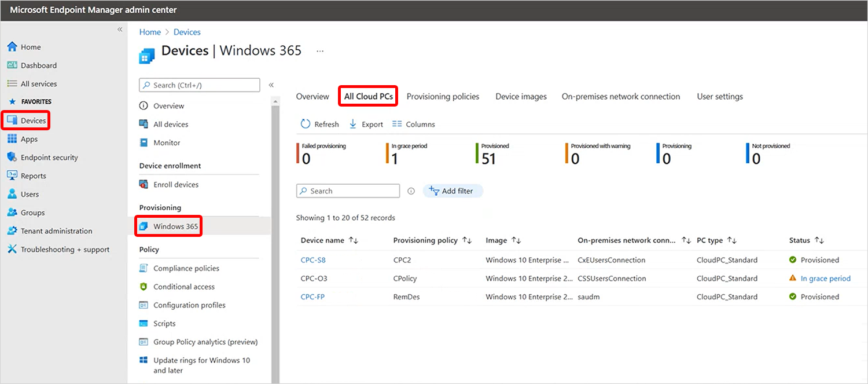Click the Endpoint security shield icon

(x=12, y=158)
